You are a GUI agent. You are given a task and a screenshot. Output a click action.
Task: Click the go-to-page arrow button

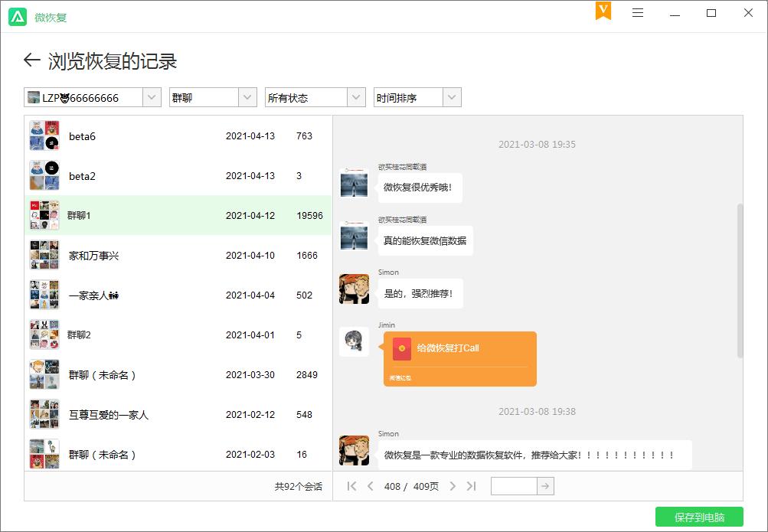point(545,486)
